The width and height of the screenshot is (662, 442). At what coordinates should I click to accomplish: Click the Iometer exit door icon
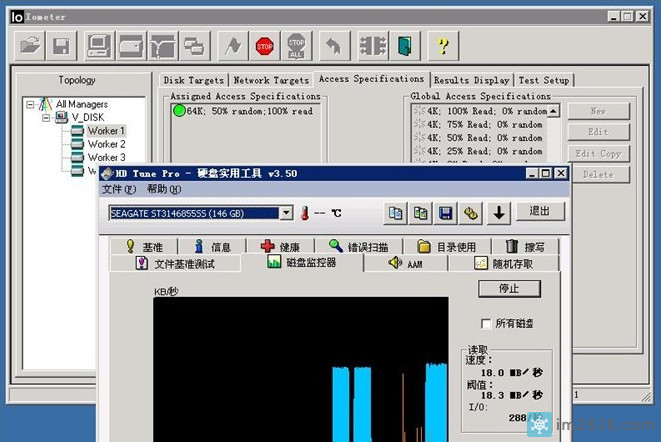(402, 45)
